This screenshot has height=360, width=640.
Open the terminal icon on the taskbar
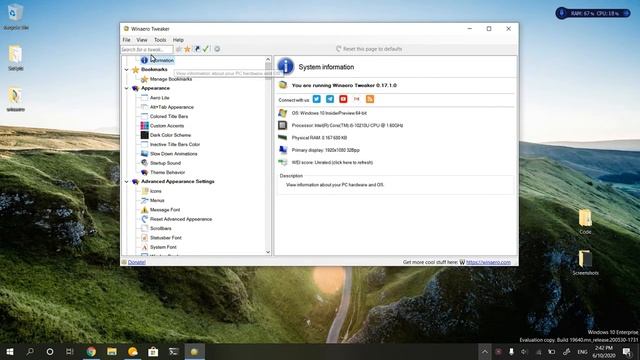[174, 351]
